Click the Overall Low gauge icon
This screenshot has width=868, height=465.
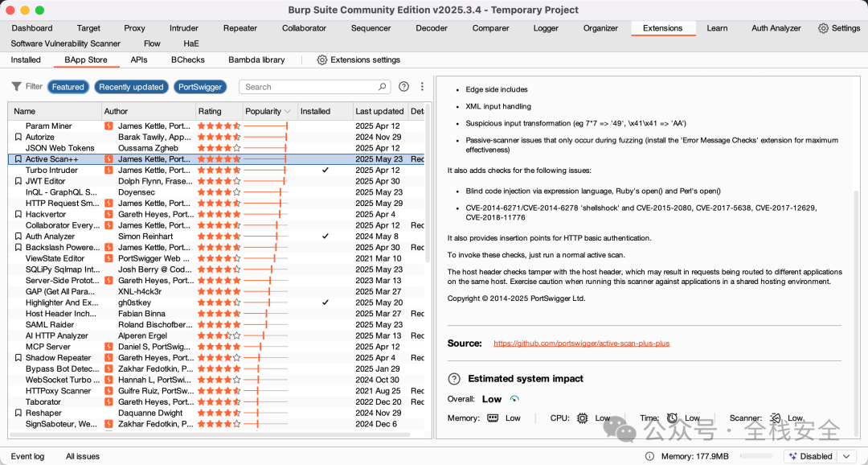click(514, 399)
